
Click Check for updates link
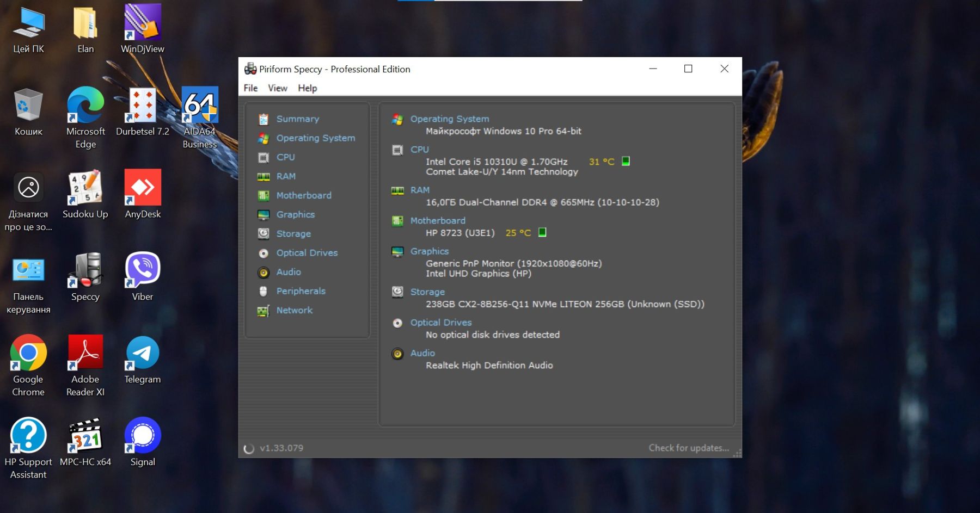(x=689, y=448)
